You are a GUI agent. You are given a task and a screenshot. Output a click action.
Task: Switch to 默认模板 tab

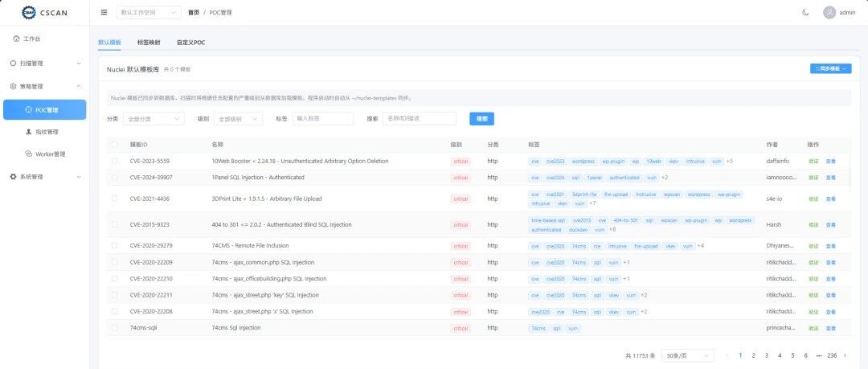(x=109, y=42)
